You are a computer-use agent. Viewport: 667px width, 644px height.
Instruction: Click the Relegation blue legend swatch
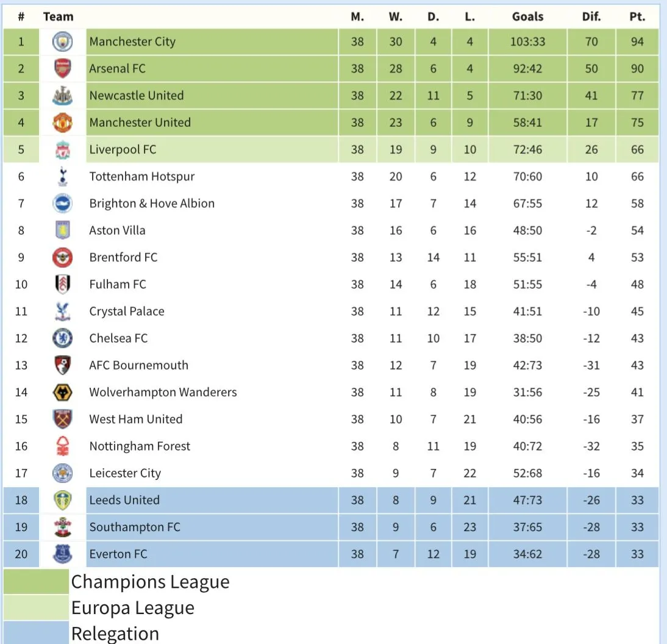(36, 632)
